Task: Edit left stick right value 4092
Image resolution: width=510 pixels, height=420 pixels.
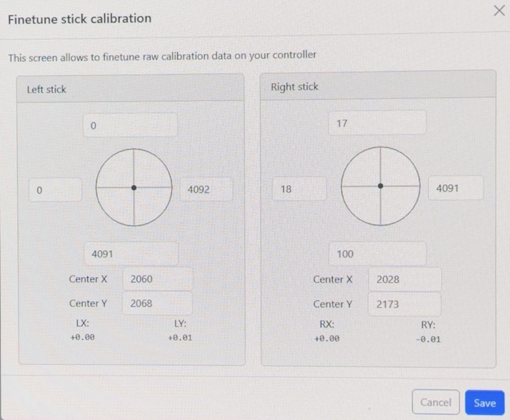Action: tap(206, 189)
